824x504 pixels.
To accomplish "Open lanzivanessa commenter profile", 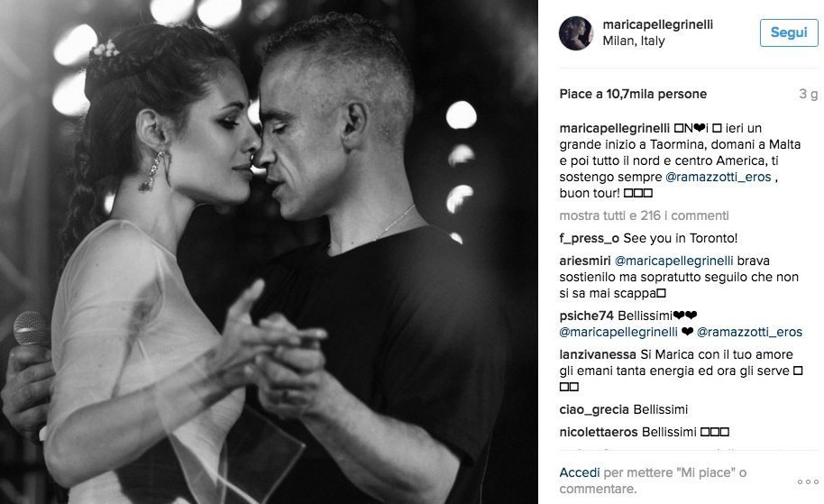I will [x=598, y=354].
